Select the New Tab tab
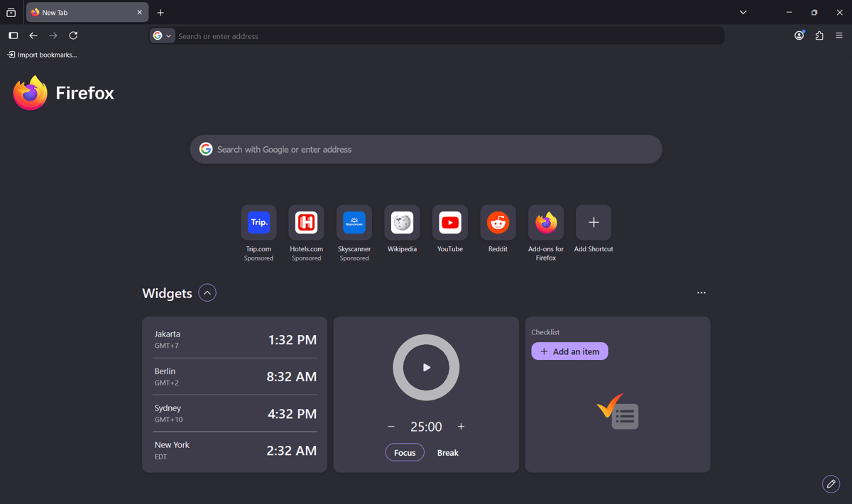 click(x=87, y=13)
